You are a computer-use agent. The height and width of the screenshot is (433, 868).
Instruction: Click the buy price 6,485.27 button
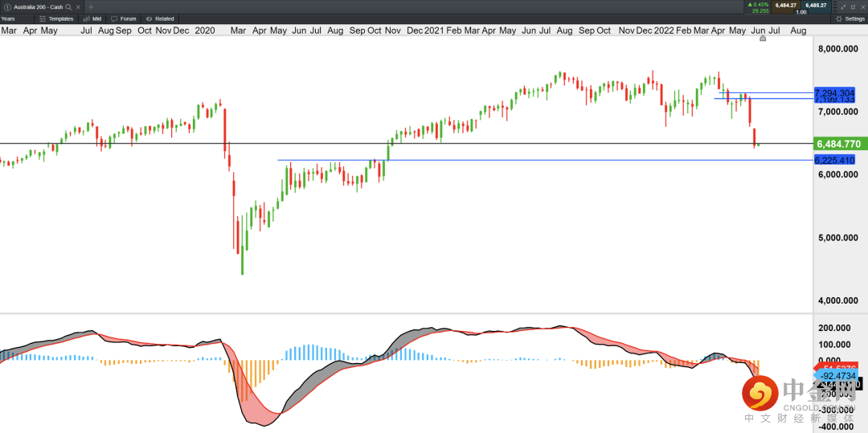tap(817, 5)
